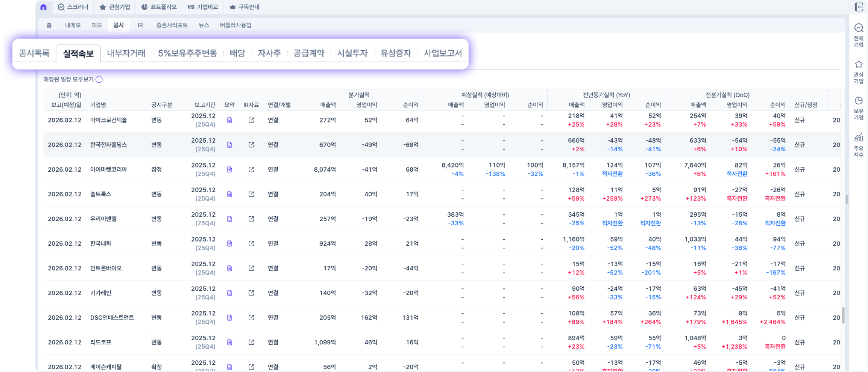Open IR external link icon for DSC인베스트먼트
The height and width of the screenshot is (372, 868).
click(251, 318)
